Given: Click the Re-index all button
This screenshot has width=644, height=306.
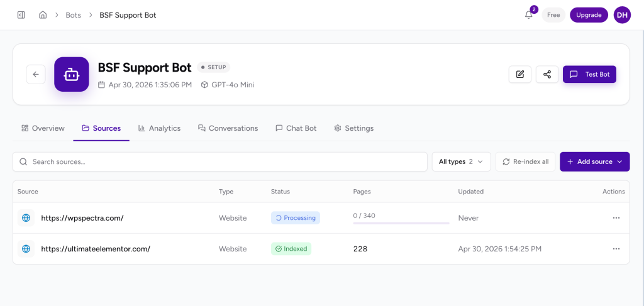Looking at the screenshot, I should (525, 161).
